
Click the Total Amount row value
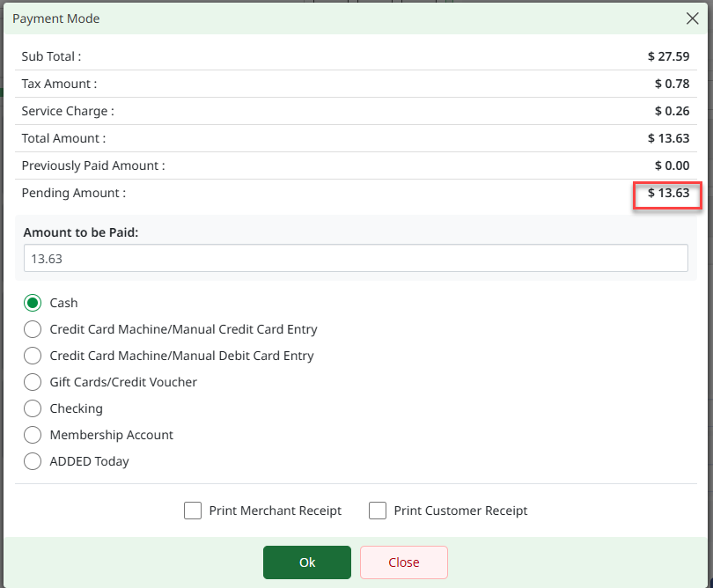668,138
